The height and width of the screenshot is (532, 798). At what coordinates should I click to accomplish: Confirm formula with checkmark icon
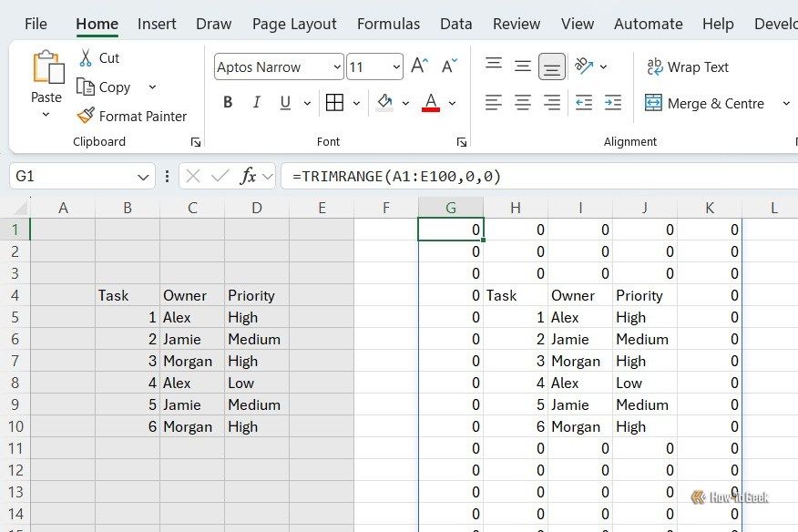[220, 176]
